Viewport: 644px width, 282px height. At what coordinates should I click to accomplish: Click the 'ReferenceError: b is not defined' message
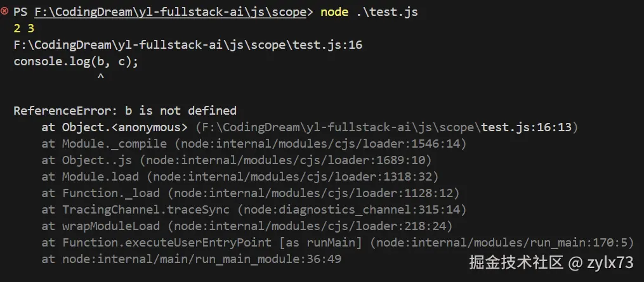[x=125, y=111]
